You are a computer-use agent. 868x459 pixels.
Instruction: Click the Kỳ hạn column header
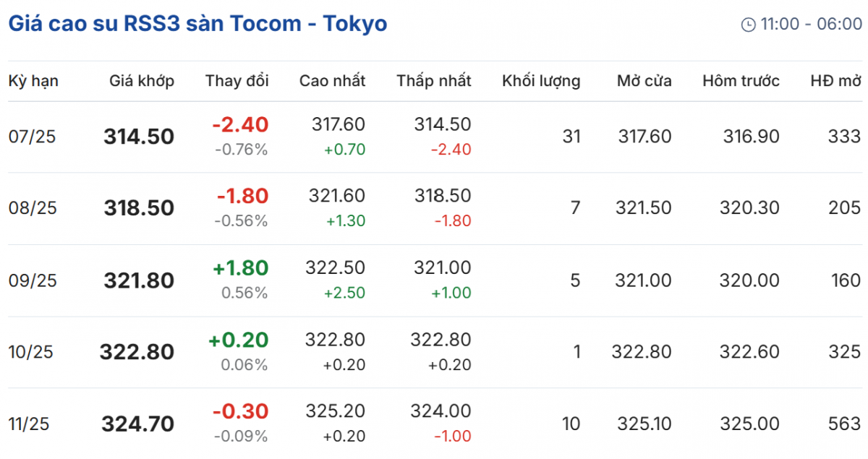click(33, 81)
